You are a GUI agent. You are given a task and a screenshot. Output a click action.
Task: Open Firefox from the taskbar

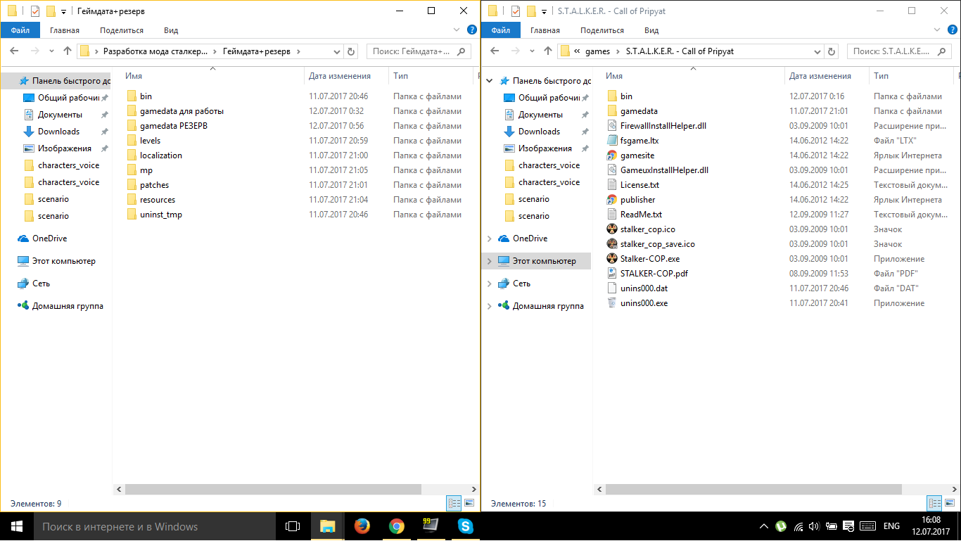pos(362,526)
